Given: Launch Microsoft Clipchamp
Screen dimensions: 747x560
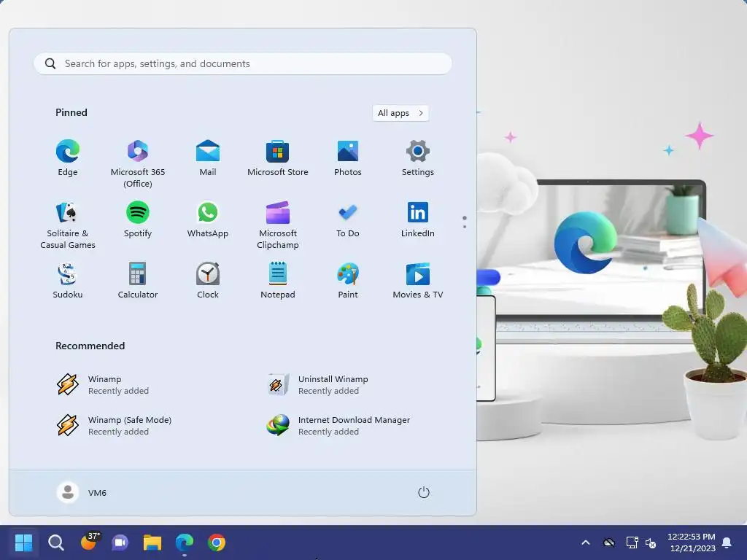Looking at the screenshot, I should (x=278, y=225).
